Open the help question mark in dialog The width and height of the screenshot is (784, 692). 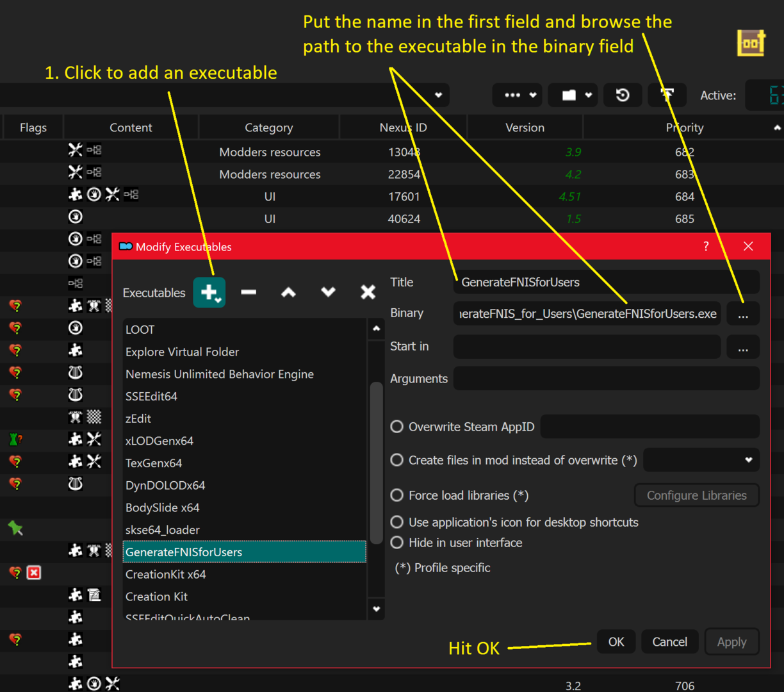click(x=706, y=246)
